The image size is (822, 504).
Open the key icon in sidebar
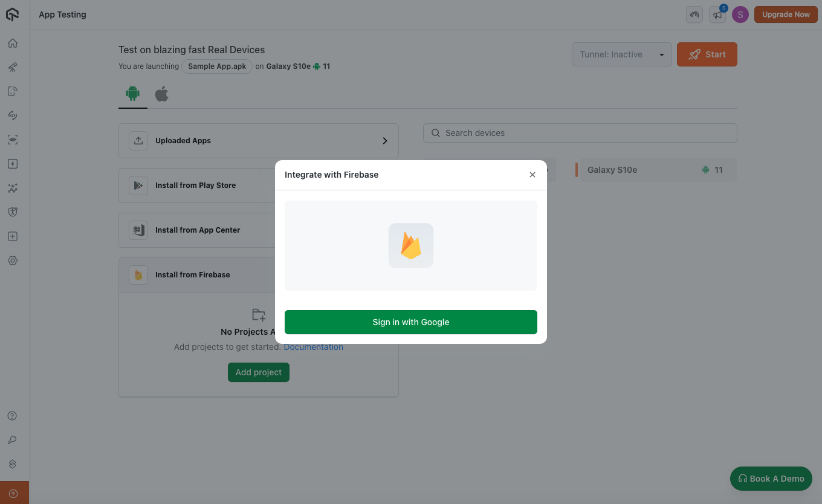(13, 440)
